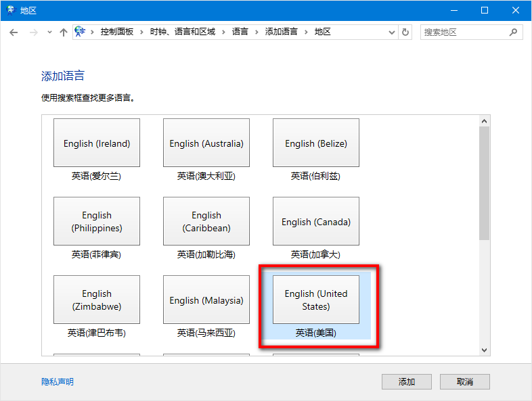The height and width of the screenshot is (401, 532).
Task: Select the English (Ireland) tile
Action: coord(97,143)
